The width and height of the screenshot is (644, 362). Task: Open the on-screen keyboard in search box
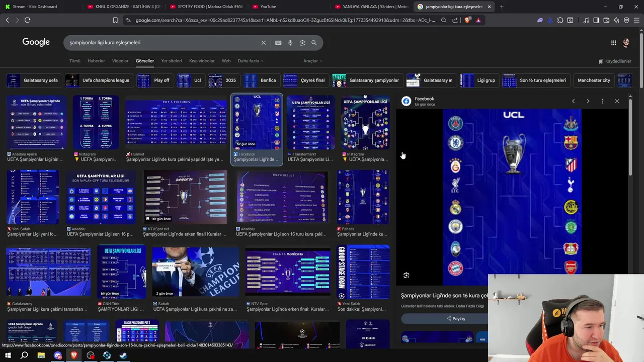coord(278,43)
